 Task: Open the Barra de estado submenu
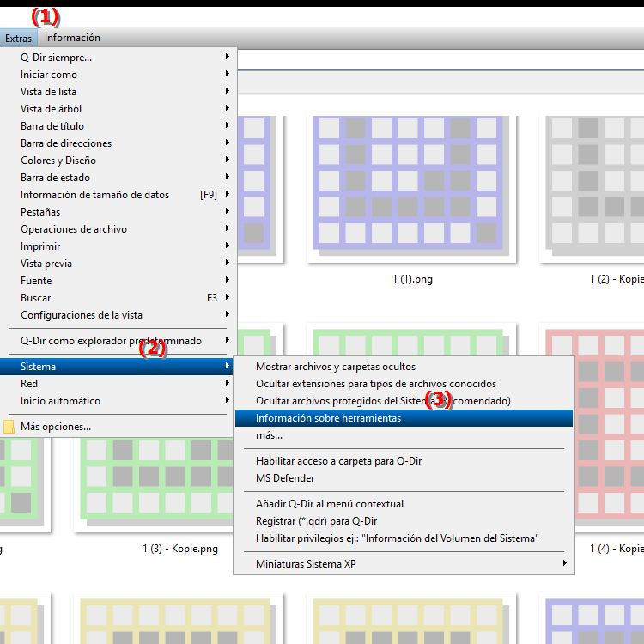(118, 178)
